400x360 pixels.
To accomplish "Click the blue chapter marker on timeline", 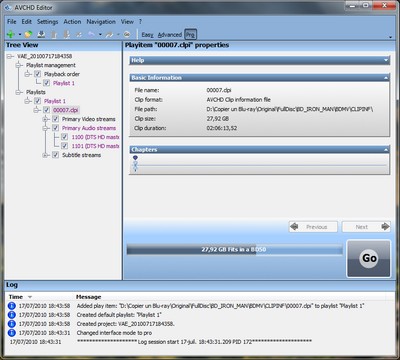I will point(135,158).
